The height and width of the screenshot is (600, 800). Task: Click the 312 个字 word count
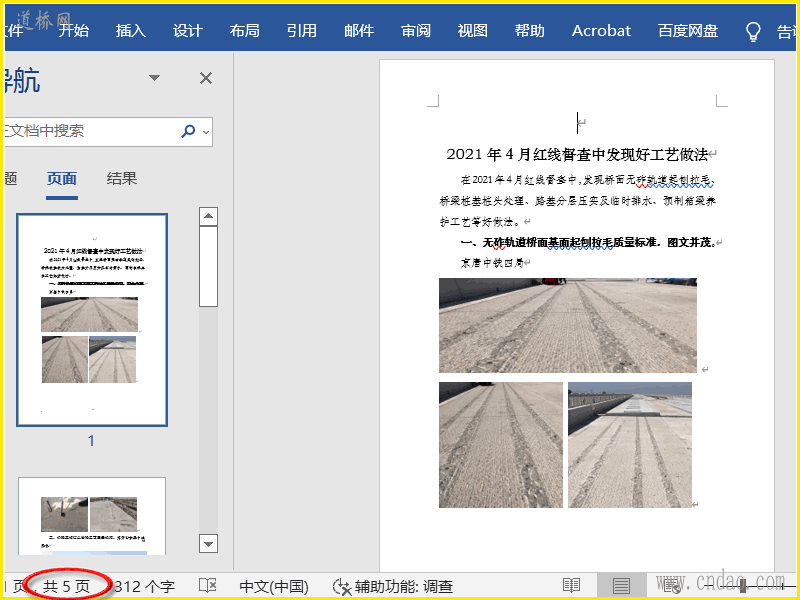pyautogui.click(x=144, y=586)
